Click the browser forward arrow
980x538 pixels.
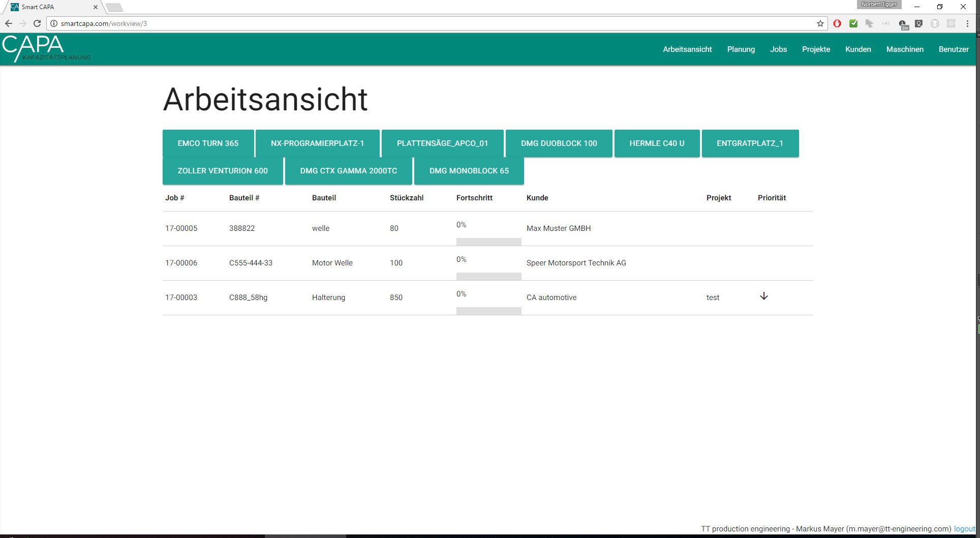click(23, 23)
